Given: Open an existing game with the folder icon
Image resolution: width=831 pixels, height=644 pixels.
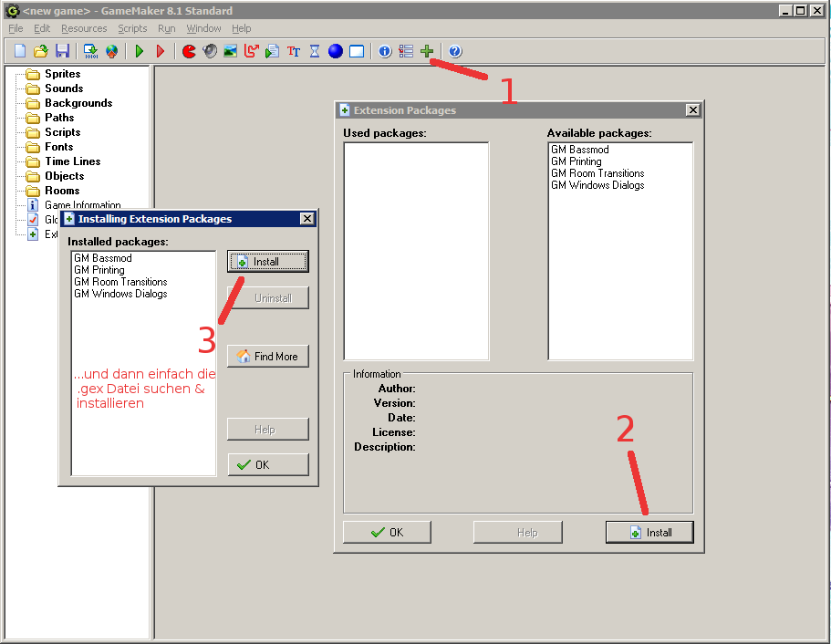Looking at the screenshot, I should [x=41, y=51].
